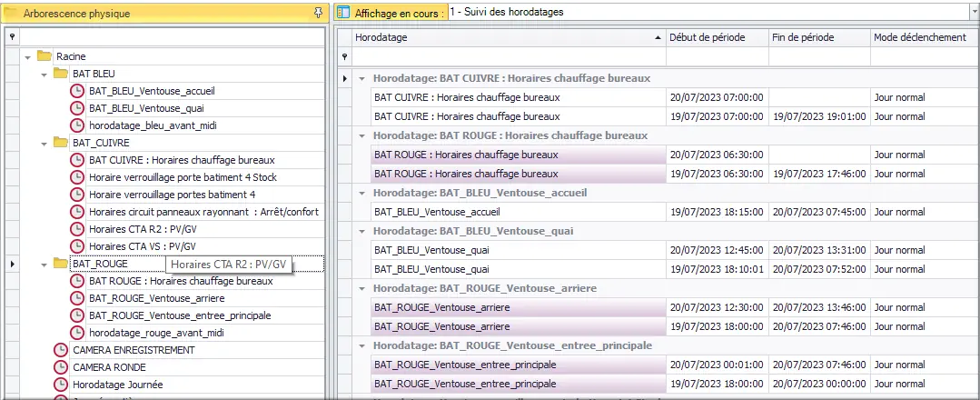The height and width of the screenshot is (400, 980).
Task: Click clock icon of horodatage_rouge_avant_midi
Action: (x=77, y=333)
